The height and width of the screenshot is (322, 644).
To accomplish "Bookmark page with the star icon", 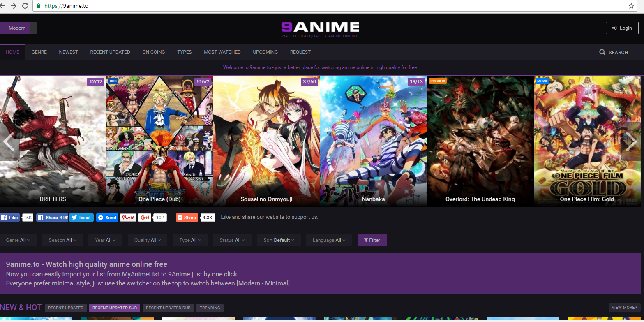I will [x=631, y=6].
